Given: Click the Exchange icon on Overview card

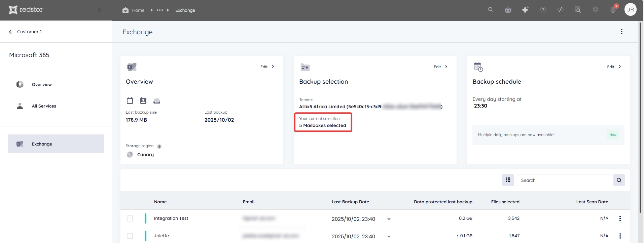Looking at the screenshot, I should (x=132, y=67).
